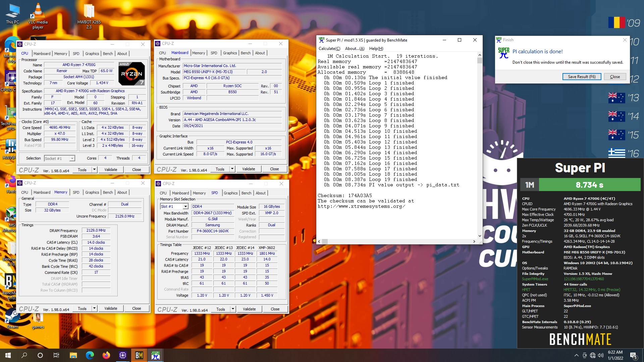Open the Steam desktop shortcut
Image resolution: width=644 pixels, height=362 pixels.
(x=12, y=318)
